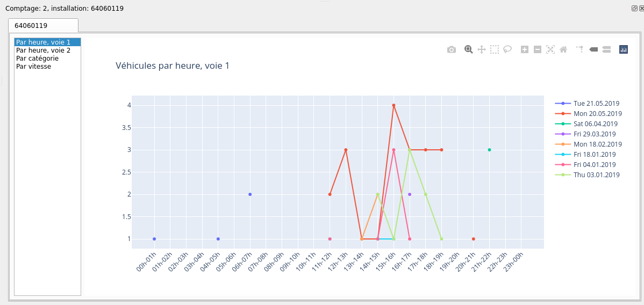This screenshot has height=305, width=644.
Task: Zoom out with the minus icon
Action: (537, 50)
